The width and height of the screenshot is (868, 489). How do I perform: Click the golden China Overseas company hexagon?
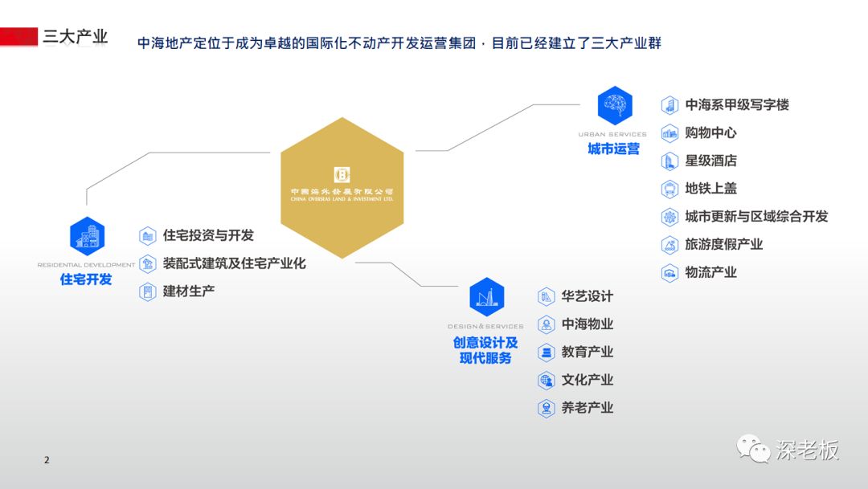coord(342,185)
